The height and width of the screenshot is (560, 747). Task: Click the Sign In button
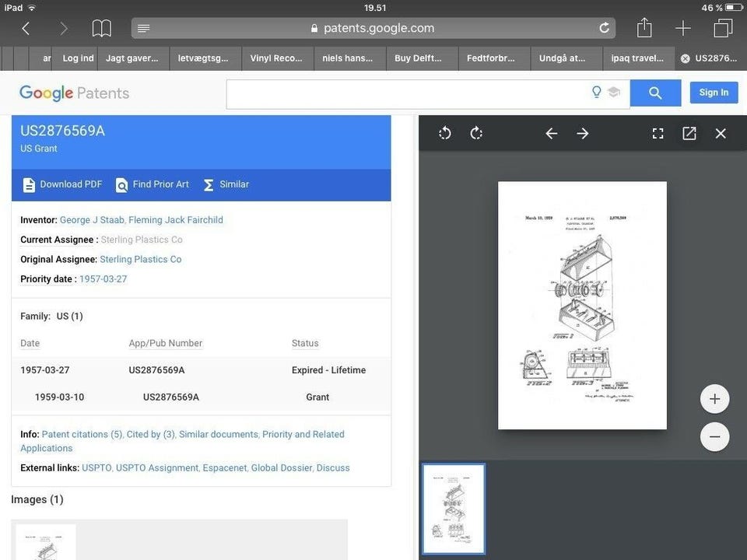714,93
